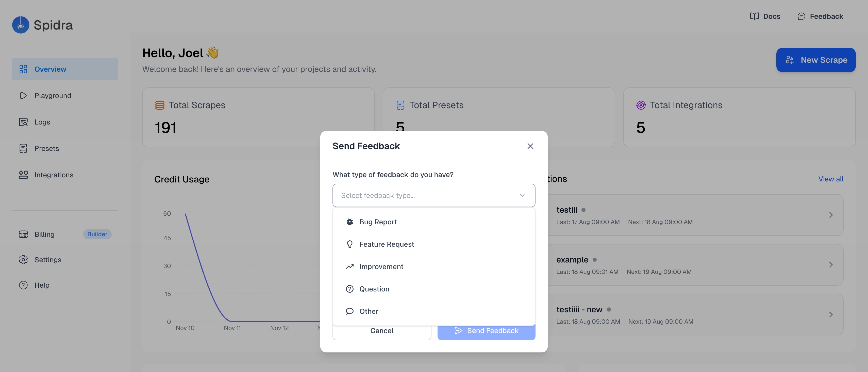This screenshot has width=868, height=372.
Task: Click the bug icon next to Bug Report
Action: tap(350, 222)
